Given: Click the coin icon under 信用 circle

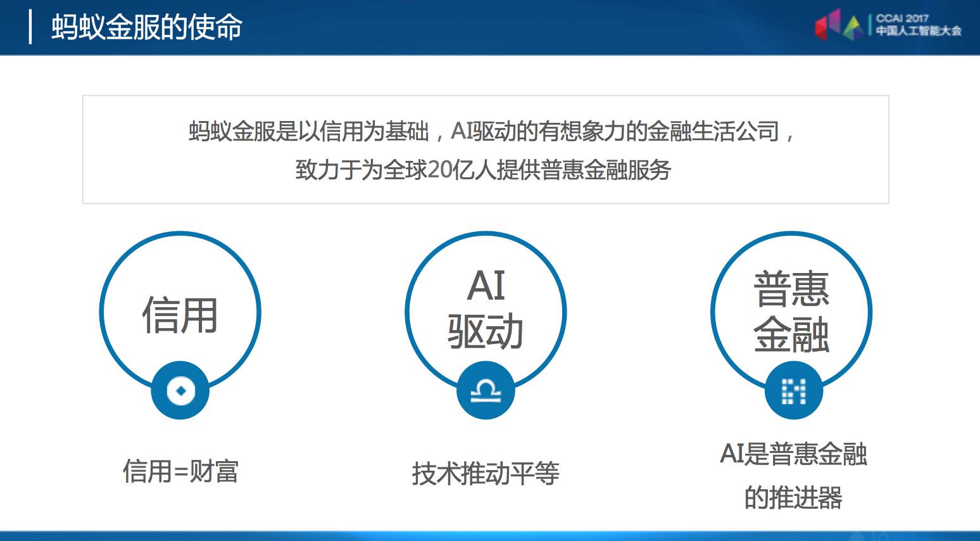Looking at the screenshot, I should point(180,390).
